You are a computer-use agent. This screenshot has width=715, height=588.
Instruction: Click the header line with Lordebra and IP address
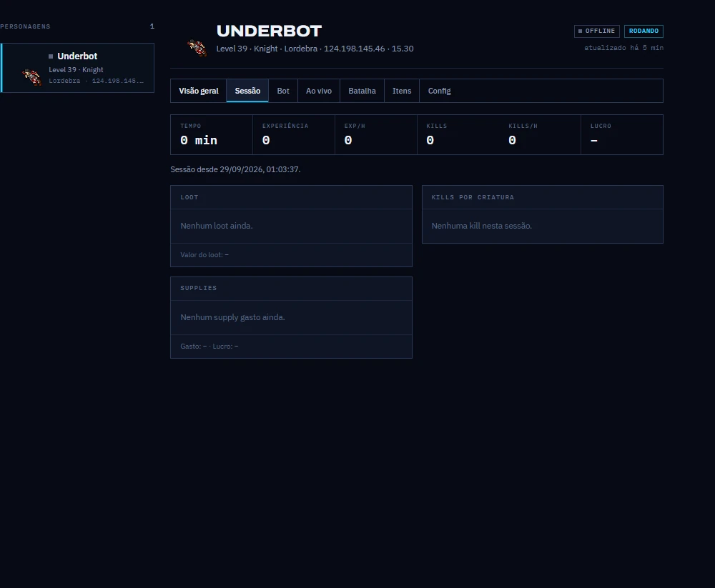(315, 49)
